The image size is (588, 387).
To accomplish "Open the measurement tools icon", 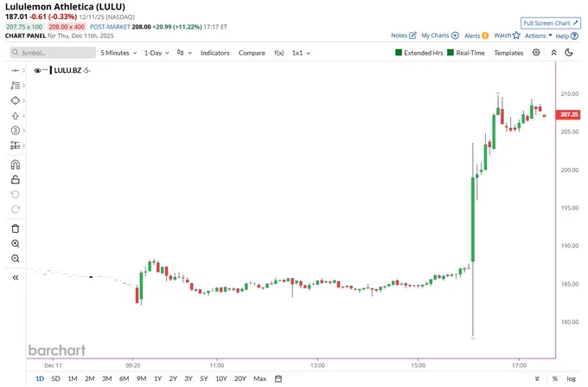I will pyautogui.click(x=15, y=145).
